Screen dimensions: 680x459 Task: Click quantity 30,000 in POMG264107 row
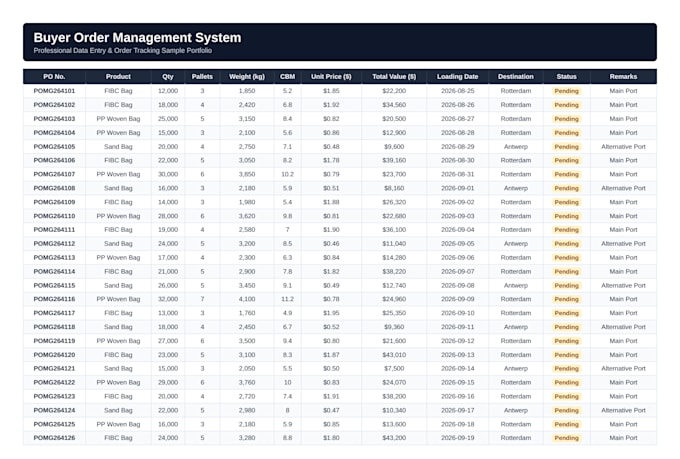coord(168,174)
